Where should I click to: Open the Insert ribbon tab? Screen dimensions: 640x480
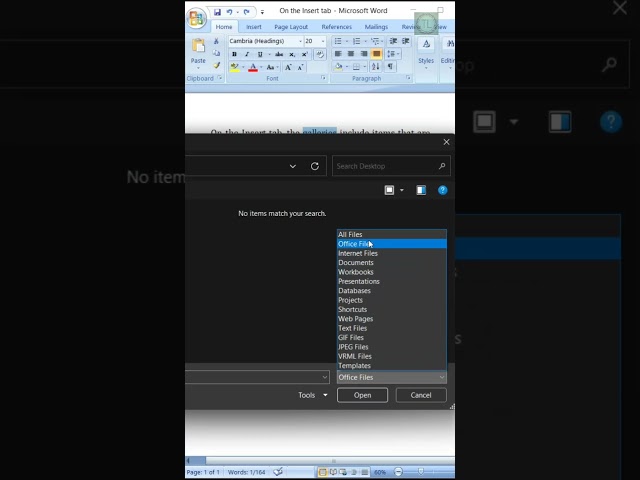[x=253, y=27]
